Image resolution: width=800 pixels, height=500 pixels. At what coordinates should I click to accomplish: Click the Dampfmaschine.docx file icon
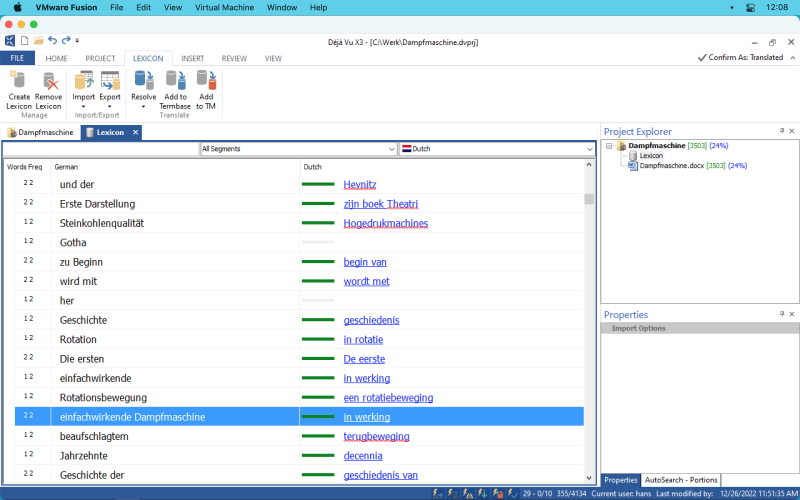633,166
